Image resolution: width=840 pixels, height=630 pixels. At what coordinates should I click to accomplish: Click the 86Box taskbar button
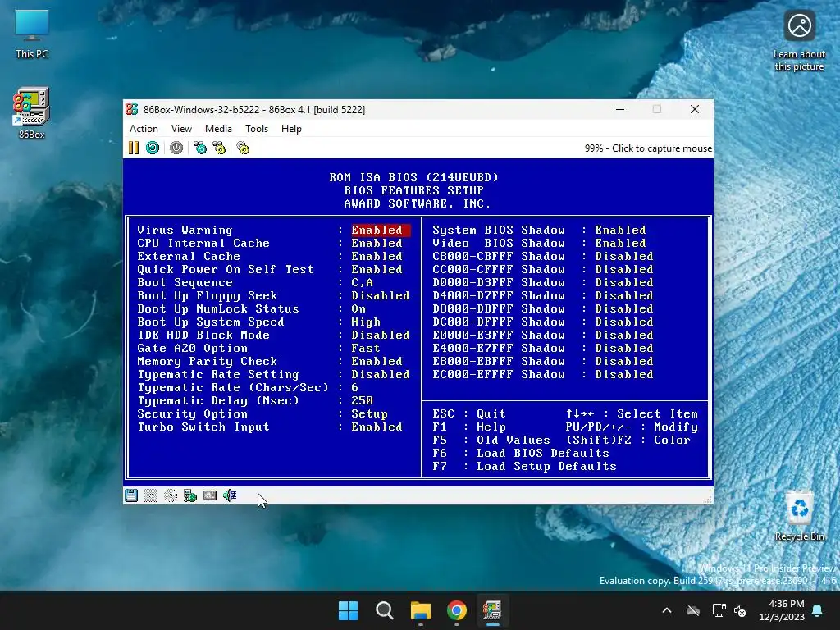tap(492, 610)
